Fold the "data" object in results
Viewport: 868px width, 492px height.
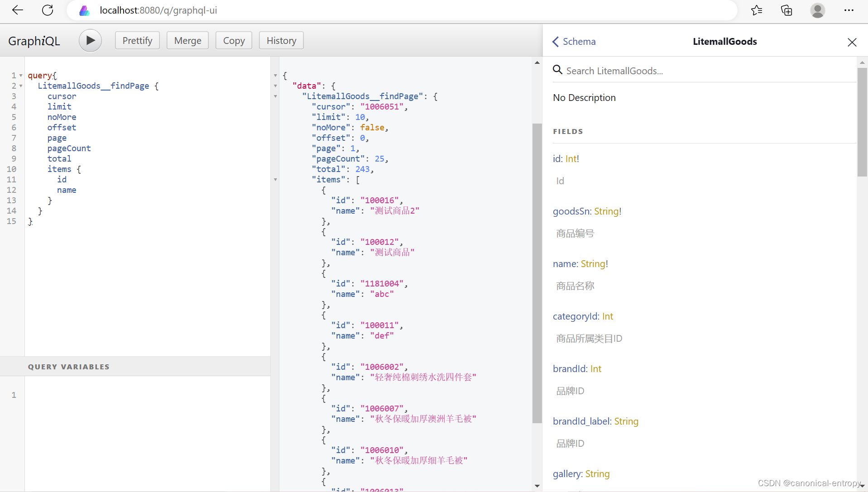click(275, 86)
